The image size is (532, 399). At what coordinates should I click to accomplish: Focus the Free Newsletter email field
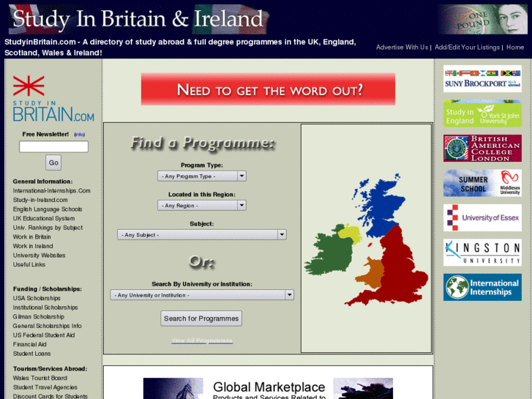click(53, 146)
